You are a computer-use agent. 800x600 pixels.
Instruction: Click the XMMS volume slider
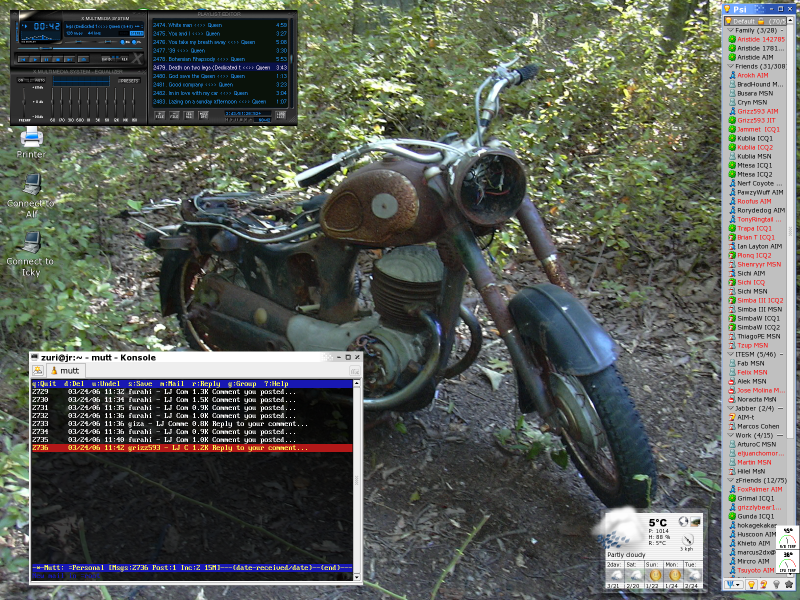point(79,41)
